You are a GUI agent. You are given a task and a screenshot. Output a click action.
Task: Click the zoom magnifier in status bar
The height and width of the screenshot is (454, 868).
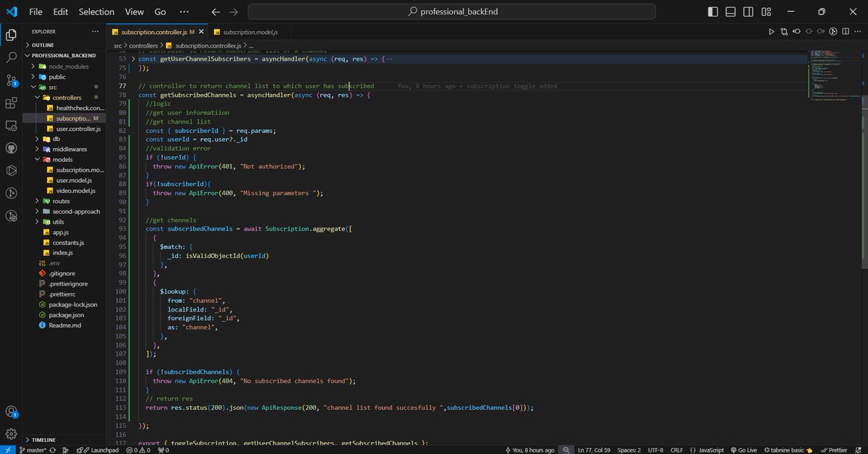pyautogui.click(x=566, y=450)
